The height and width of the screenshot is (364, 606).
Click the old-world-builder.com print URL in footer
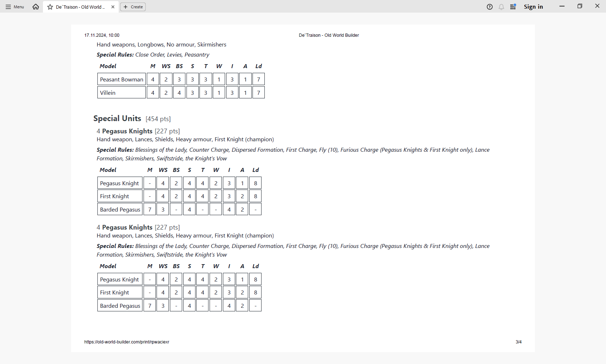click(127, 342)
